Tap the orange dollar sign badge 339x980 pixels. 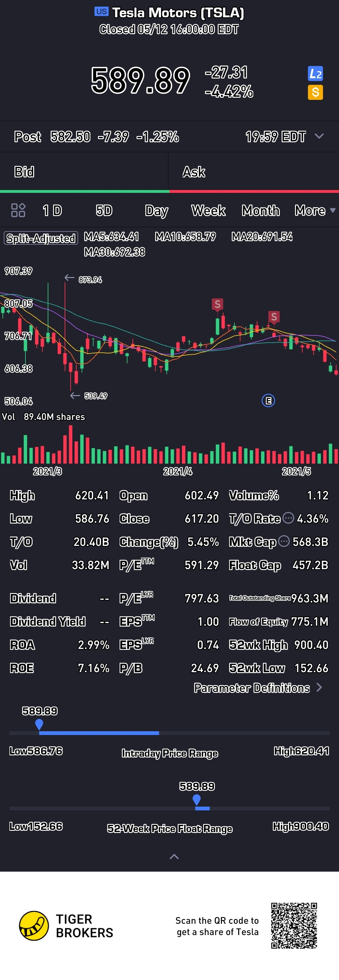click(315, 92)
